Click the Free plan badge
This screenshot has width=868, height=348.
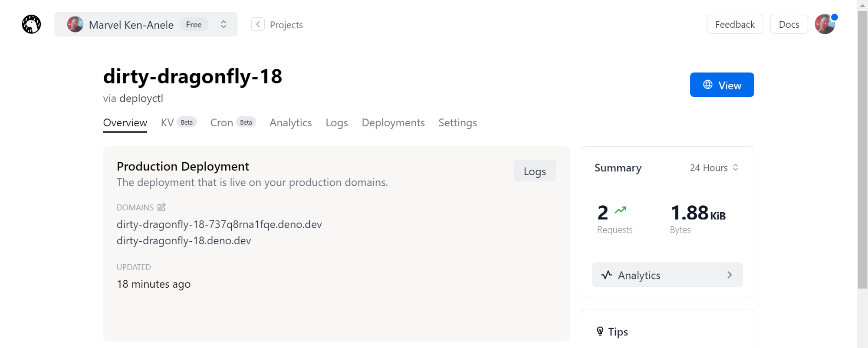(x=194, y=25)
